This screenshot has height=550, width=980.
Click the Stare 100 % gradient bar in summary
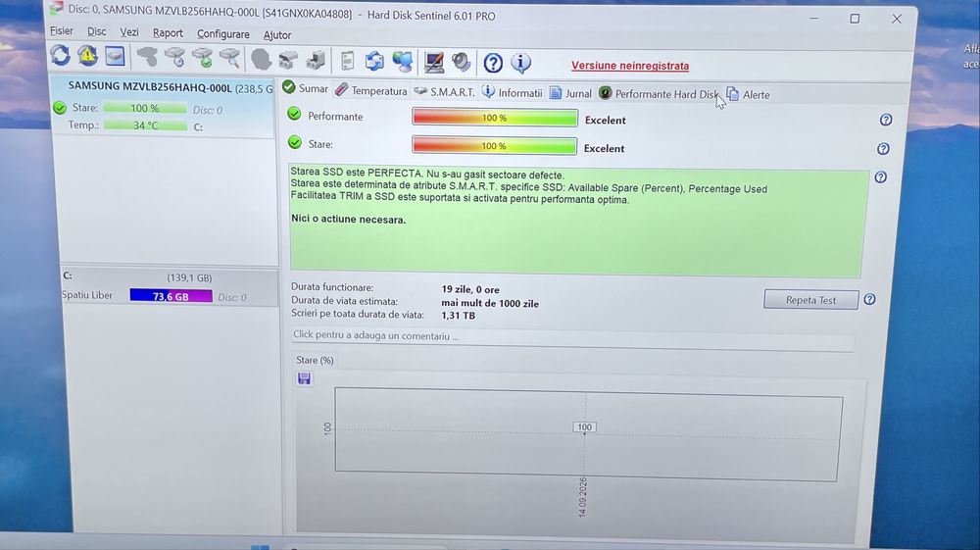494,146
